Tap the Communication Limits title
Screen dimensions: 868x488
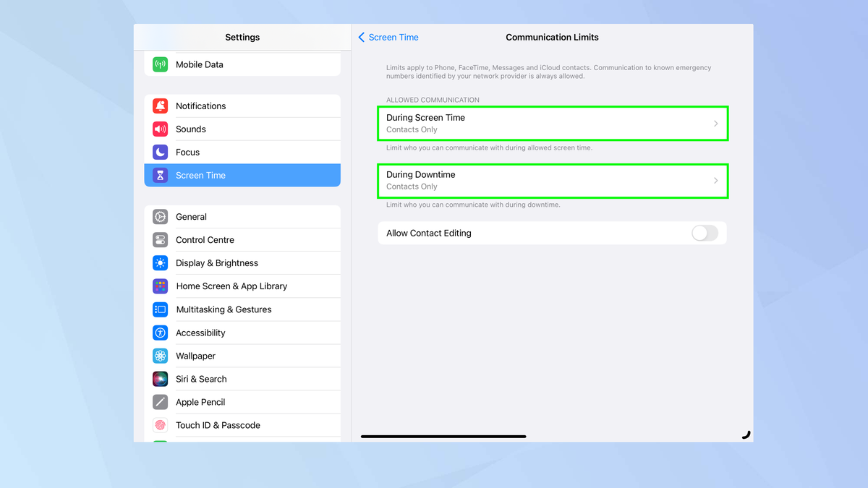tap(552, 37)
